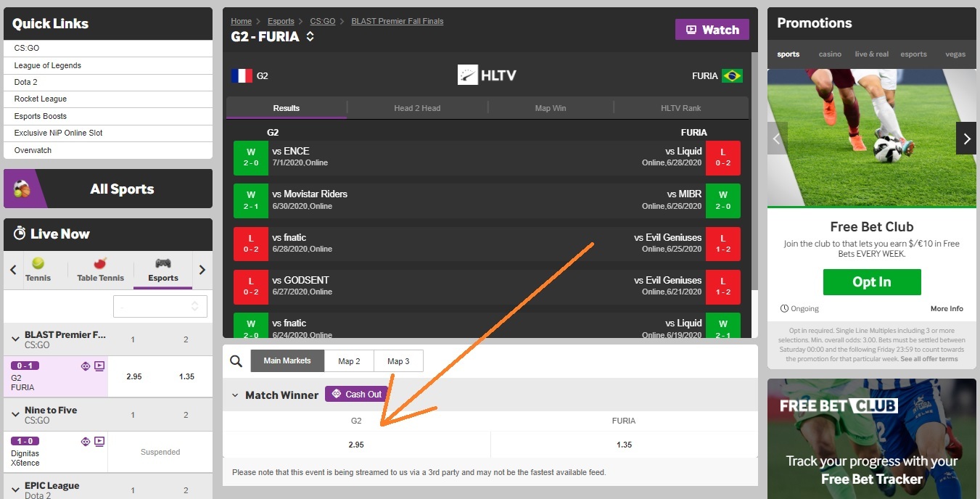Open CS:GO in Quick Links

pyautogui.click(x=108, y=48)
